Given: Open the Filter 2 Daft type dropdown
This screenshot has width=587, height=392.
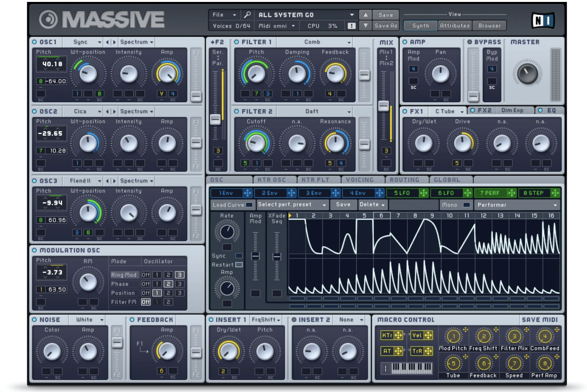Looking at the screenshot, I should pyautogui.click(x=314, y=111).
